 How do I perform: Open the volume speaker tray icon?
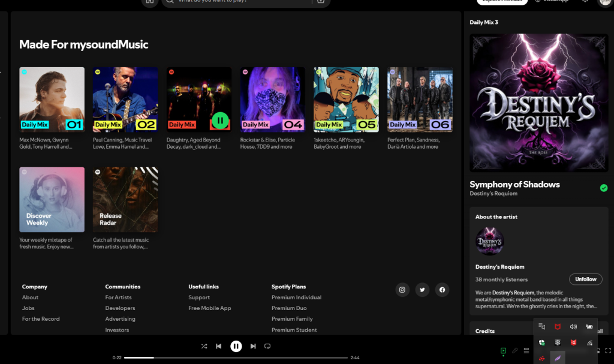(x=573, y=327)
